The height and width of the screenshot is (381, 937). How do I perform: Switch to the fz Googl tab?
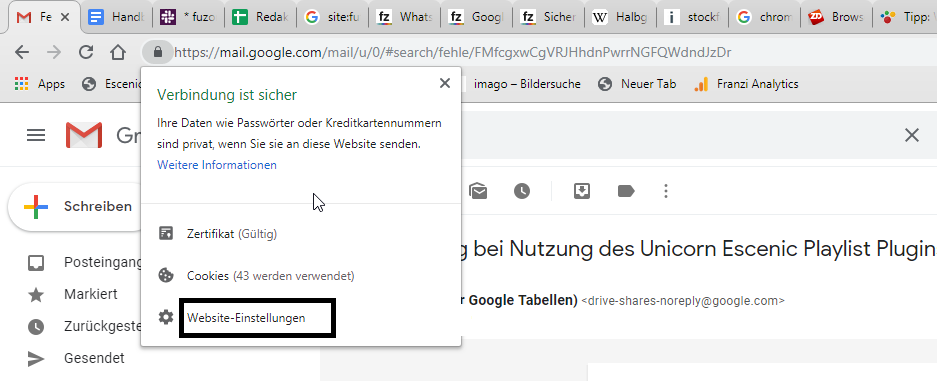click(476, 17)
